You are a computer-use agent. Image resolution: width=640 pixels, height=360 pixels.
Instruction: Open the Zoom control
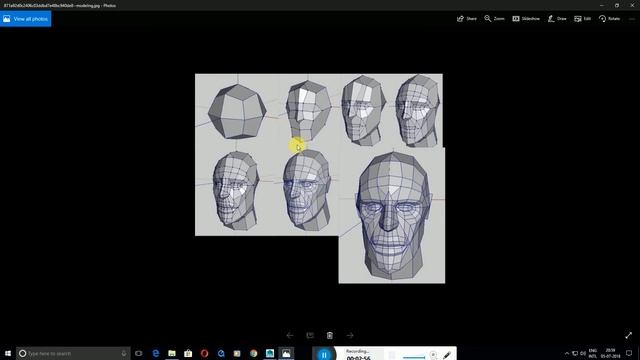(494, 19)
